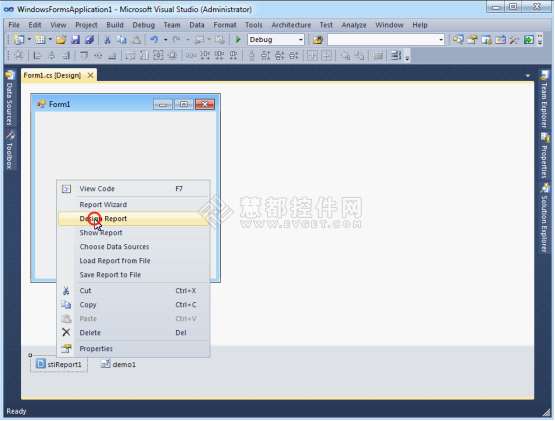Click the Find in Files icon
The image size is (555, 421).
click(x=318, y=40)
